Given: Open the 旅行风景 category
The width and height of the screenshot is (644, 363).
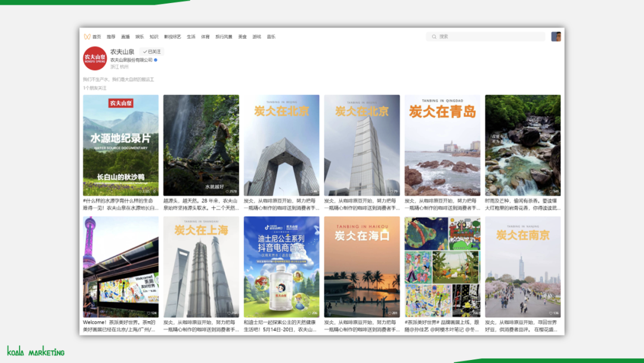Looking at the screenshot, I should click(224, 36).
